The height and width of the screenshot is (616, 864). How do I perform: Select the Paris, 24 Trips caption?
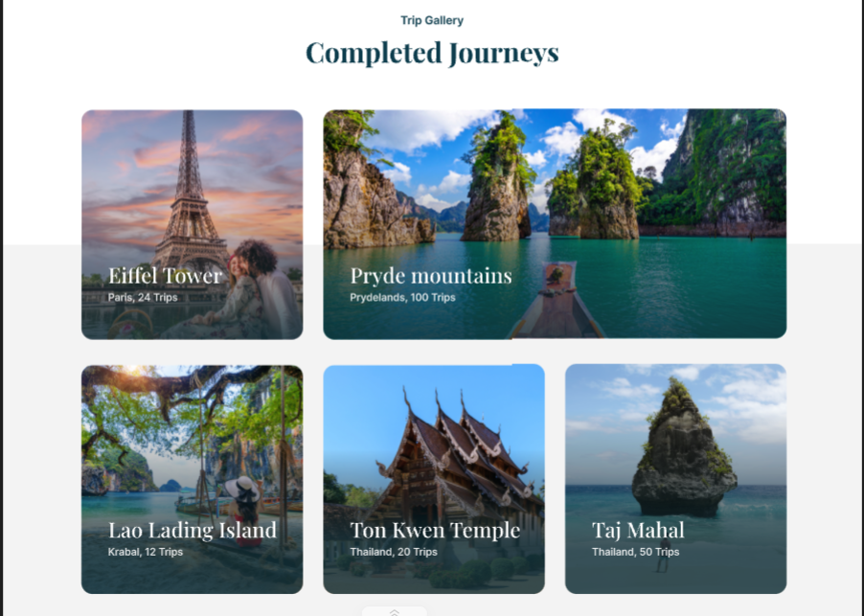point(143,298)
